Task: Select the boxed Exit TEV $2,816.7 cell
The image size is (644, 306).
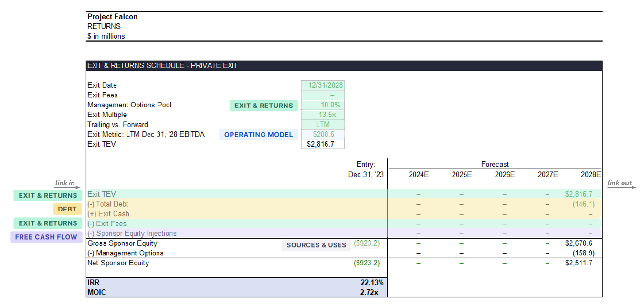Action: [323, 144]
